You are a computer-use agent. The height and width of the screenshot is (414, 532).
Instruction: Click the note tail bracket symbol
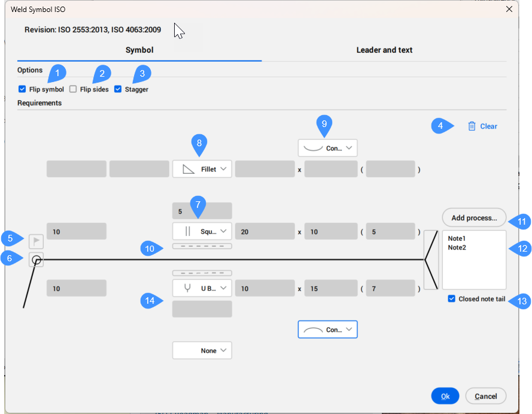(x=431, y=260)
